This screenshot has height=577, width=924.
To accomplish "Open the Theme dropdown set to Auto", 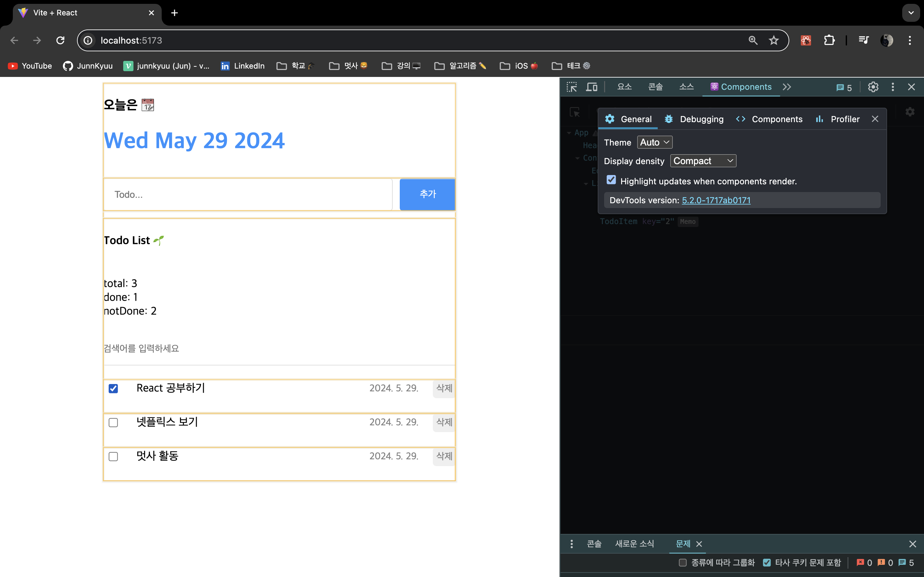I will pyautogui.click(x=654, y=142).
